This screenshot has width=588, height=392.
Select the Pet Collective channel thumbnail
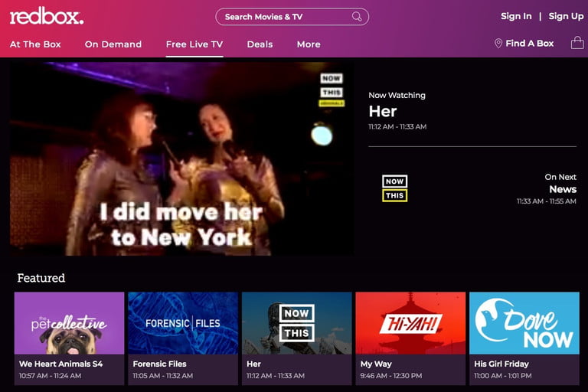click(x=69, y=322)
